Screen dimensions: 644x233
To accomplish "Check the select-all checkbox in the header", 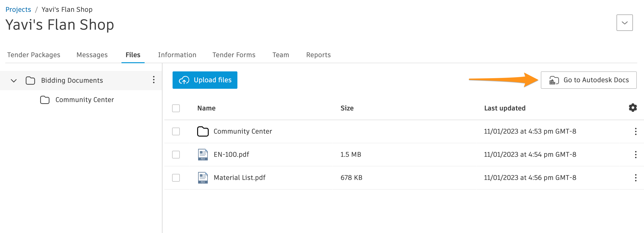I will 176,108.
